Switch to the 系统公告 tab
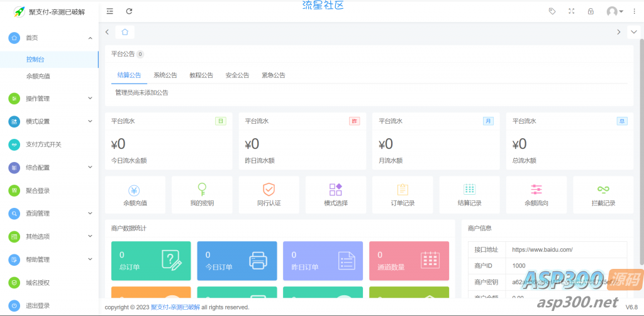This screenshot has height=316, width=644. tap(165, 75)
